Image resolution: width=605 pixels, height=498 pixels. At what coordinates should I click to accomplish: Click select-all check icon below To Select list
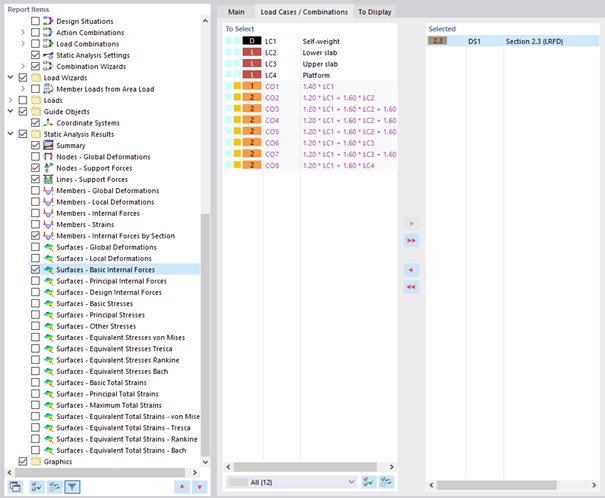click(368, 482)
